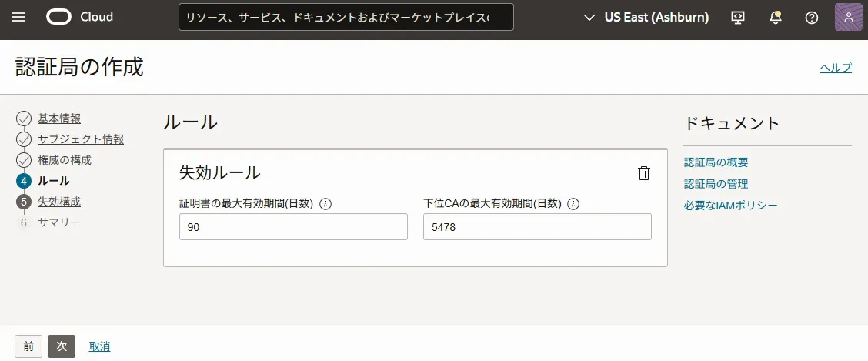
Task: Click the 基本情報 completed checkmark
Action: pos(24,119)
